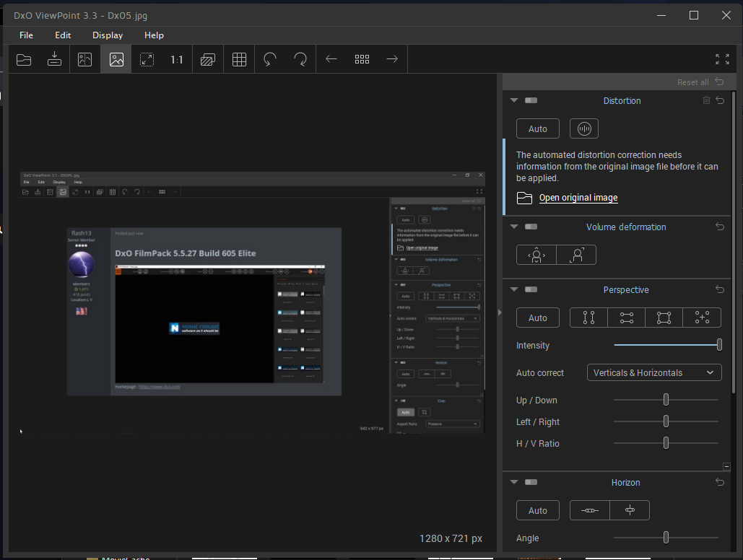Screen dimensions: 743x560
Task: Rotate image left with counterclockwise arrow
Action: pos(270,59)
